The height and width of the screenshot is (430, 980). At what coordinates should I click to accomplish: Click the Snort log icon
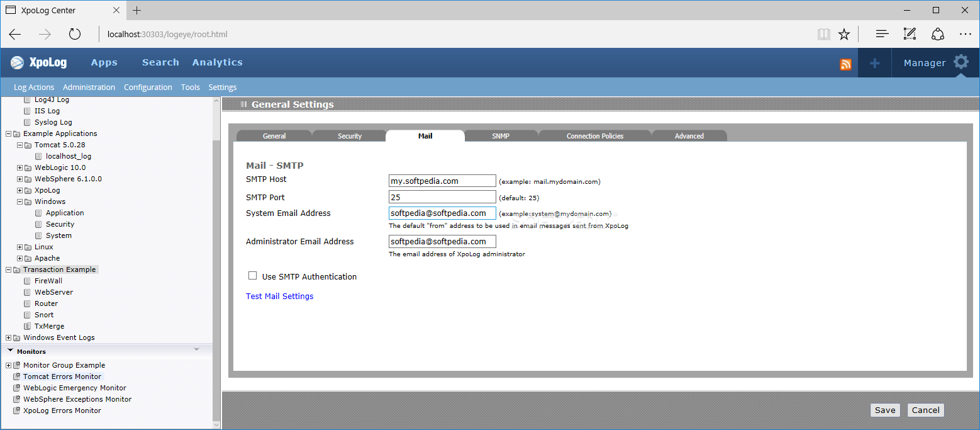pyautogui.click(x=27, y=315)
